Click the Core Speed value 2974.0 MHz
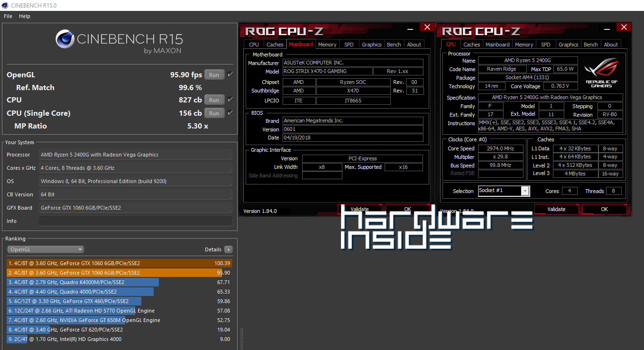This screenshot has height=350, width=644. coord(501,148)
